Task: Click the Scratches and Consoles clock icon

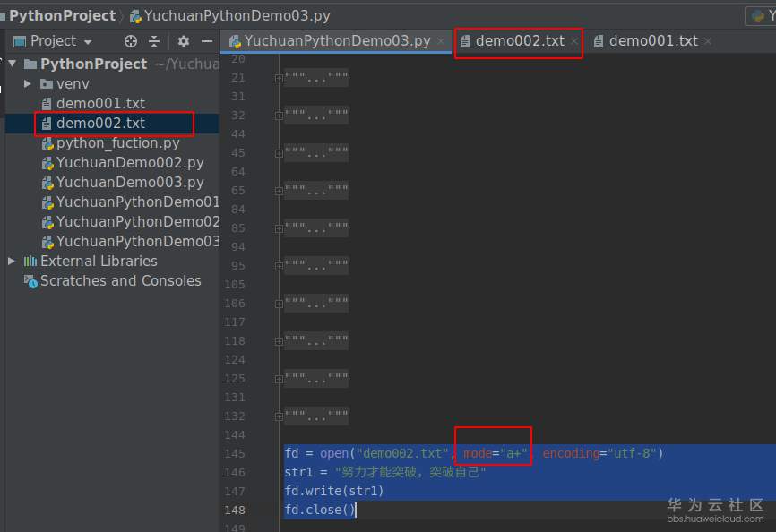Action: pos(30,281)
